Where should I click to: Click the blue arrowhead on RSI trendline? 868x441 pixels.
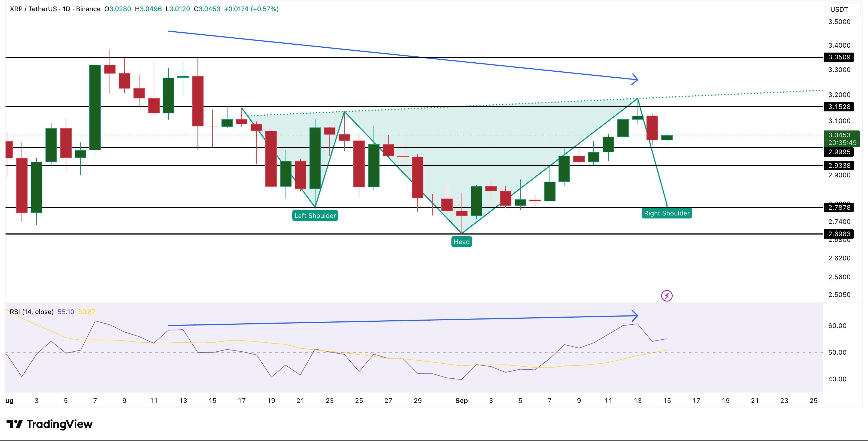click(635, 316)
